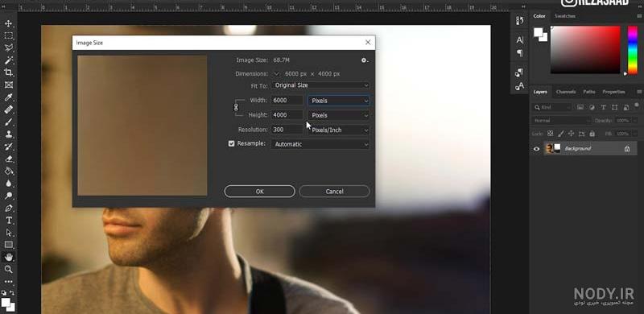Screen dimensions: 644x314
Task: Select the Magic Wand tool
Action: [9, 60]
